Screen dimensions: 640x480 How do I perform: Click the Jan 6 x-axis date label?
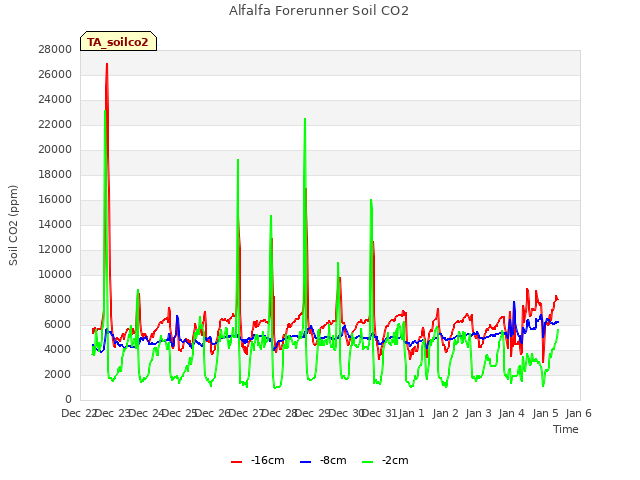click(579, 413)
